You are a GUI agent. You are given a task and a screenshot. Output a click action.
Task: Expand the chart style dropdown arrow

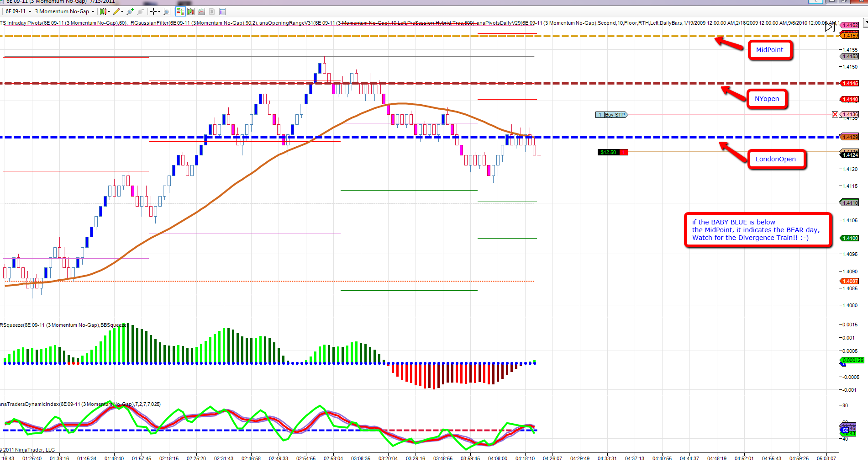tap(109, 11)
